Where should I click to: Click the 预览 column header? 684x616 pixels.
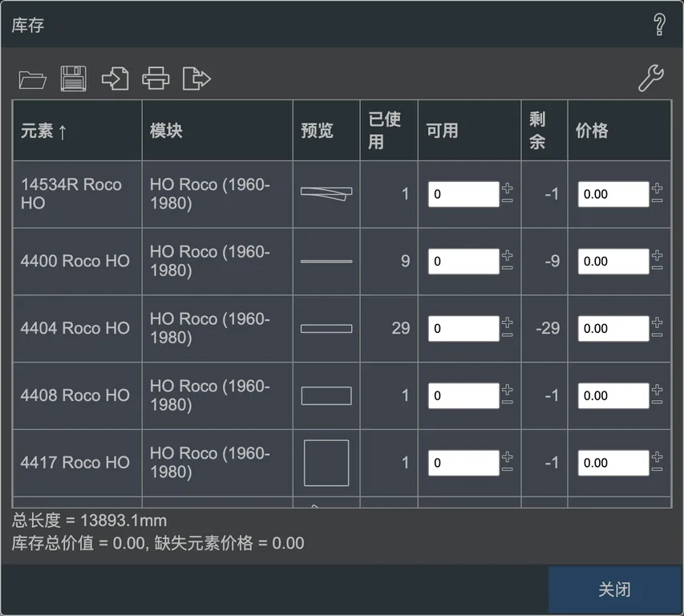tap(326, 131)
